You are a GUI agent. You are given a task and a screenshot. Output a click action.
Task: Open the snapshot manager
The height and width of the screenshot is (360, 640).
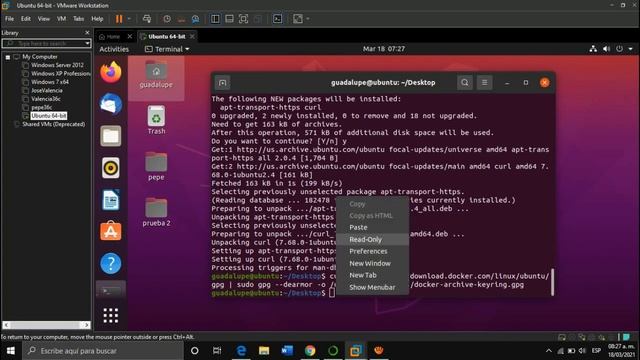[x=196, y=19]
